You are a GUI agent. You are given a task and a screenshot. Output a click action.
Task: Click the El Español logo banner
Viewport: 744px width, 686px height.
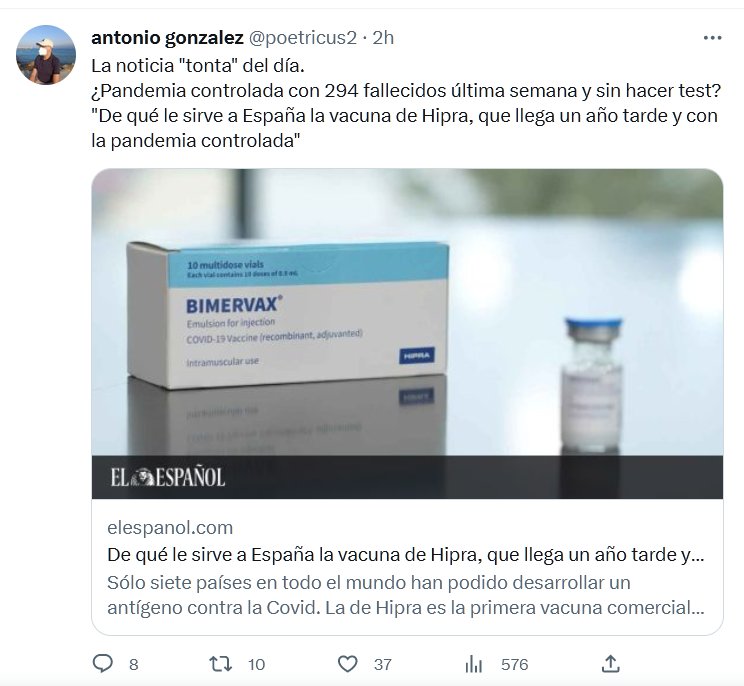coord(407,477)
